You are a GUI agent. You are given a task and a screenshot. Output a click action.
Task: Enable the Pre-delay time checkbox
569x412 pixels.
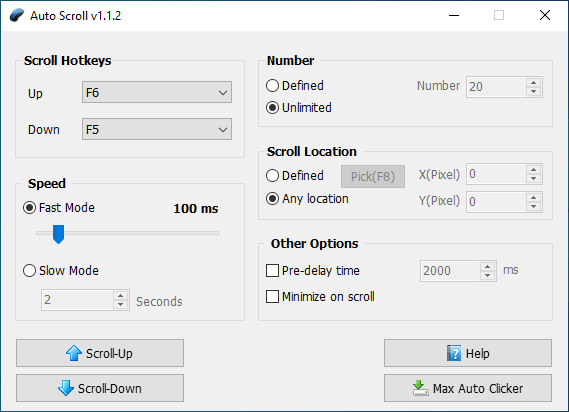coord(272,270)
